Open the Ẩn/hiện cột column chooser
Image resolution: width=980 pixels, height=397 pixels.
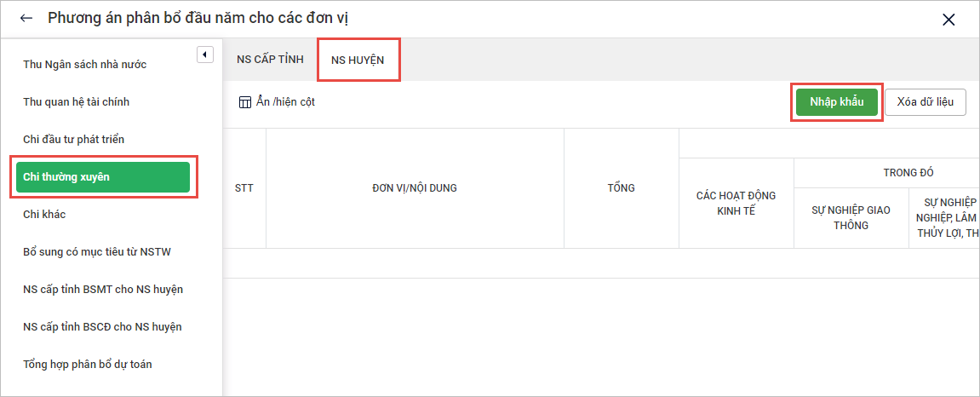click(x=285, y=102)
